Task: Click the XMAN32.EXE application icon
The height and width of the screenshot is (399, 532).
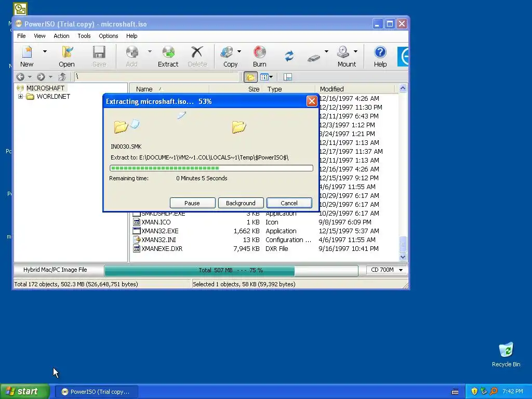Action: (137, 231)
